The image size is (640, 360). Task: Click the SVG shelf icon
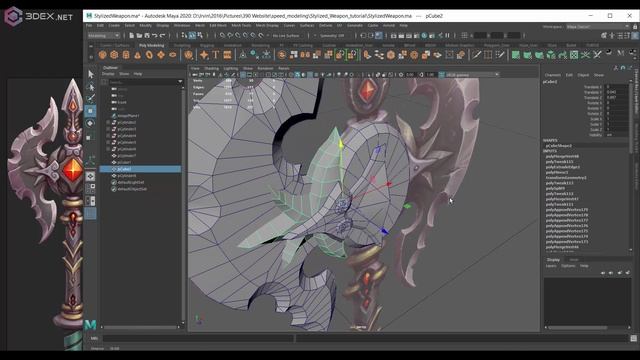(x=227, y=55)
